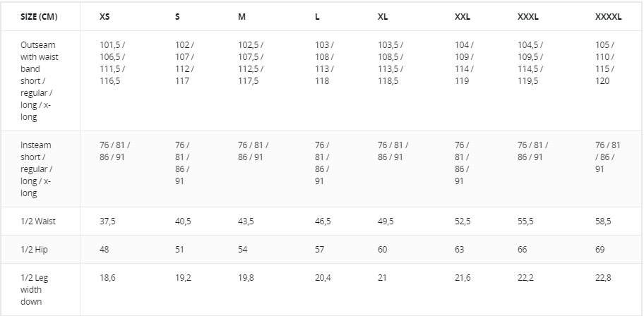Click the Insteam row label
Viewport: 644px width, 316px height.
(37, 169)
